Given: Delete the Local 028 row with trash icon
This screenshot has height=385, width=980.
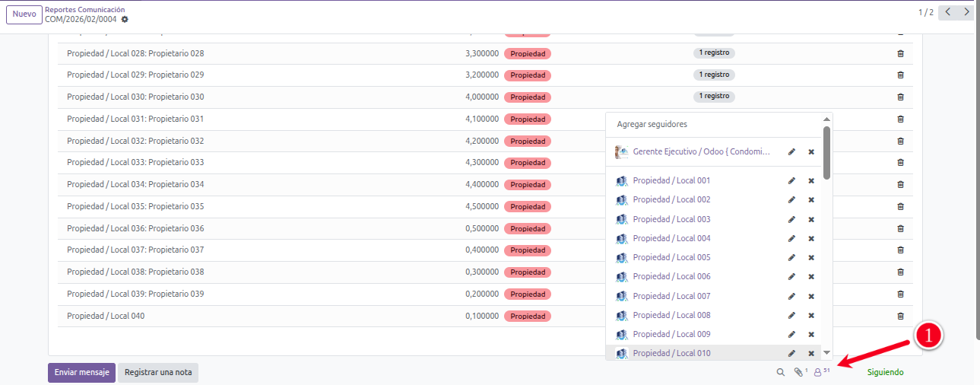Looking at the screenshot, I should coord(900,53).
